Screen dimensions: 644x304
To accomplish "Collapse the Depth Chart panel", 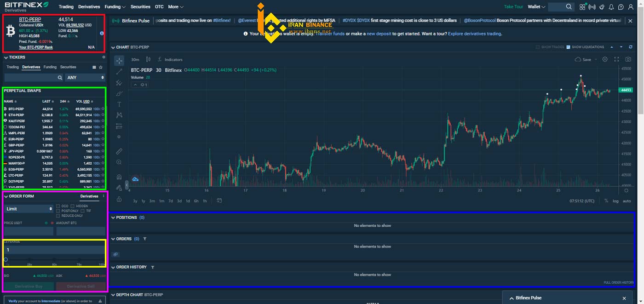I will (113, 295).
